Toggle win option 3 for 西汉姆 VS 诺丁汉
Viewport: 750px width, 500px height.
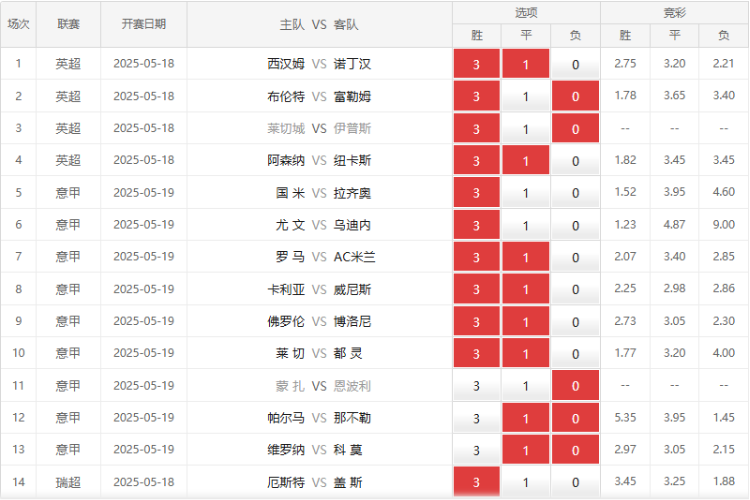click(x=476, y=64)
